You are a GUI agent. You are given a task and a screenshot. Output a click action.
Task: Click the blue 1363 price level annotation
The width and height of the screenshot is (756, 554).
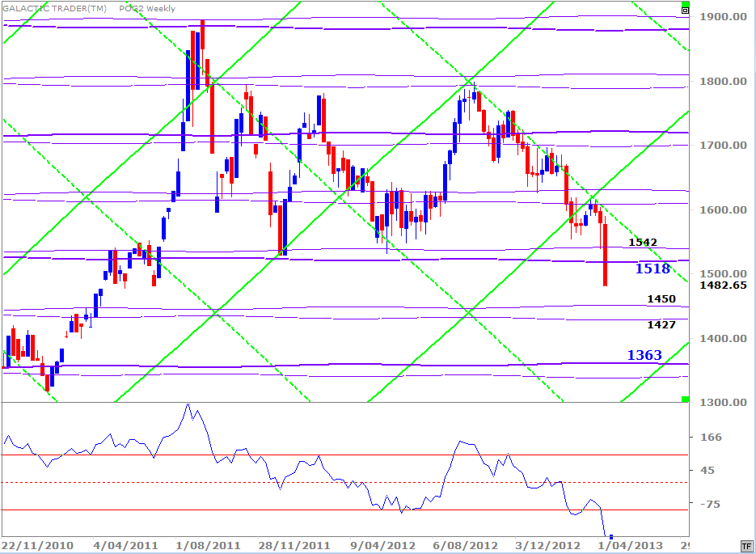tap(644, 355)
